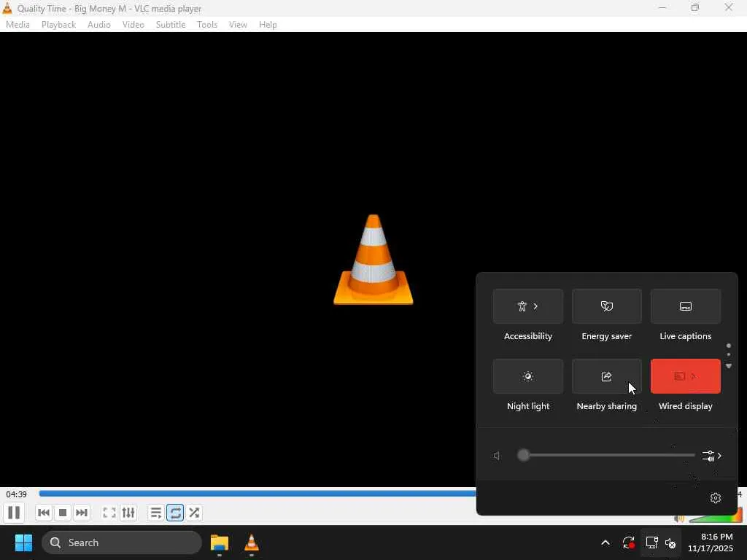747x560 pixels.
Task: Open the Playback menu
Action: [58, 24]
